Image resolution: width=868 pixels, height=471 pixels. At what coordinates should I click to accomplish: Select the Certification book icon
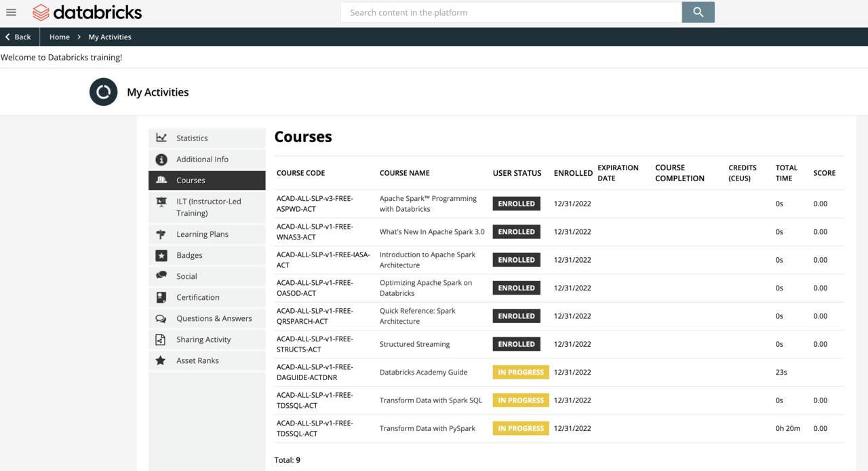click(x=161, y=297)
